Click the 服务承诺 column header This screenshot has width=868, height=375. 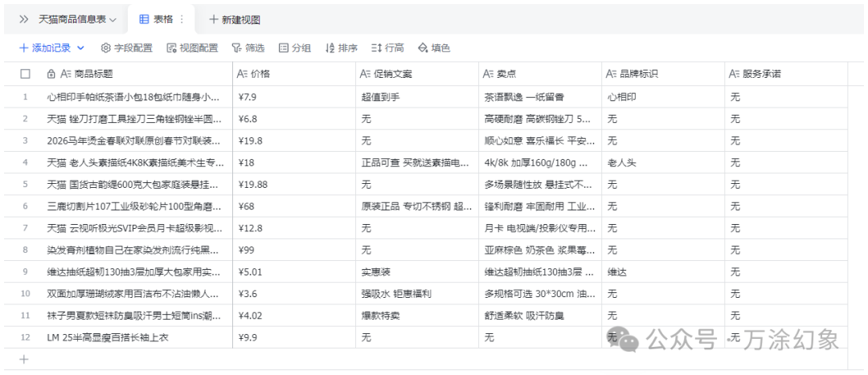786,74
